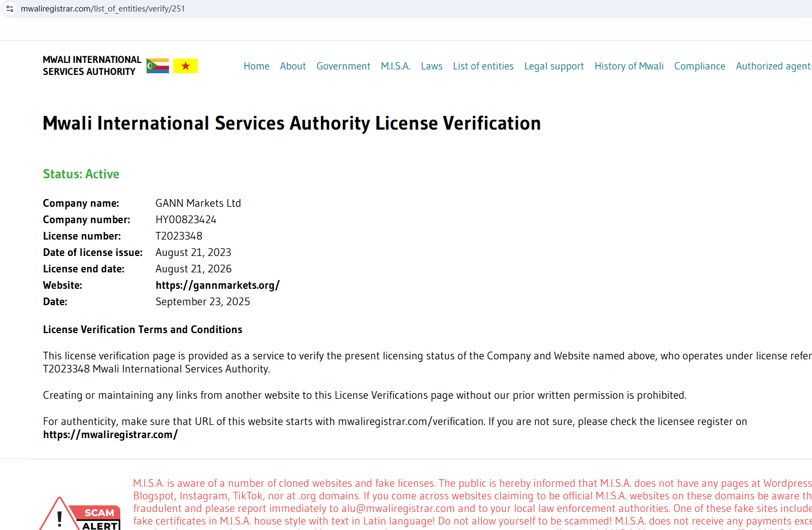Click the Status: Active text
This screenshot has width=812, height=530.
click(81, 174)
